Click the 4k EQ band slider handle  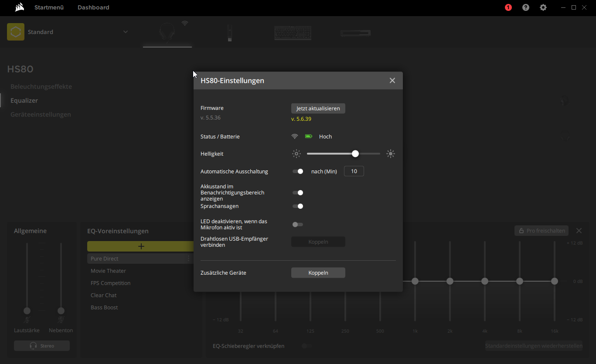coord(485,281)
